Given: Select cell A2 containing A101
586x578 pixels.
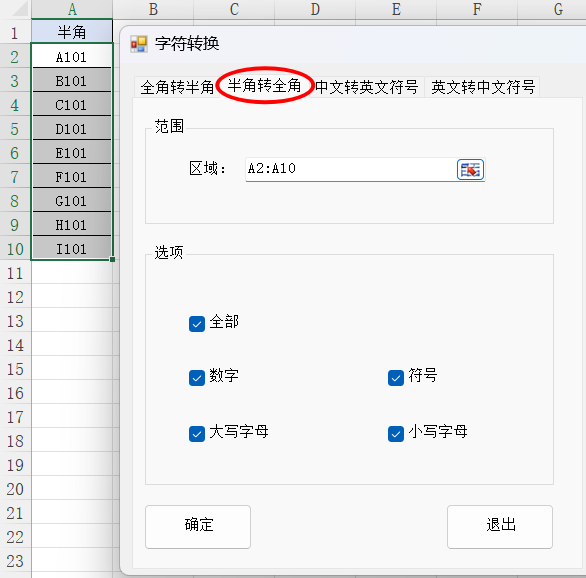Looking at the screenshot, I should [72, 56].
